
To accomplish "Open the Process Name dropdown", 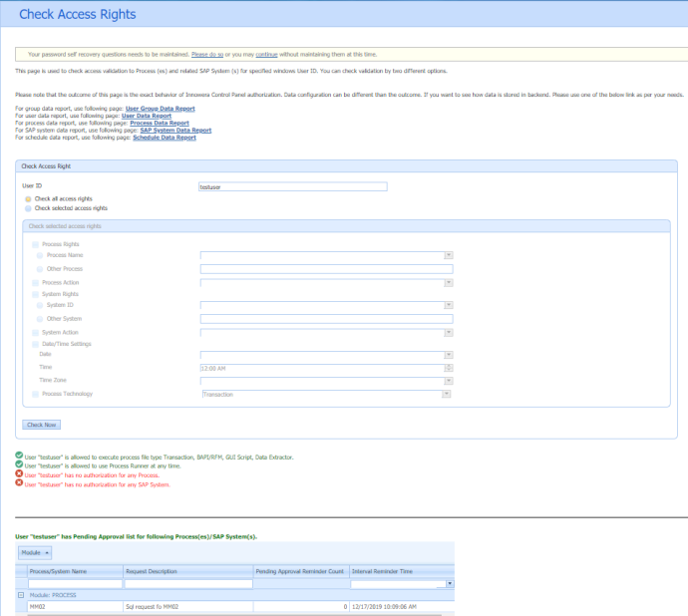I will tap(449, 255).
